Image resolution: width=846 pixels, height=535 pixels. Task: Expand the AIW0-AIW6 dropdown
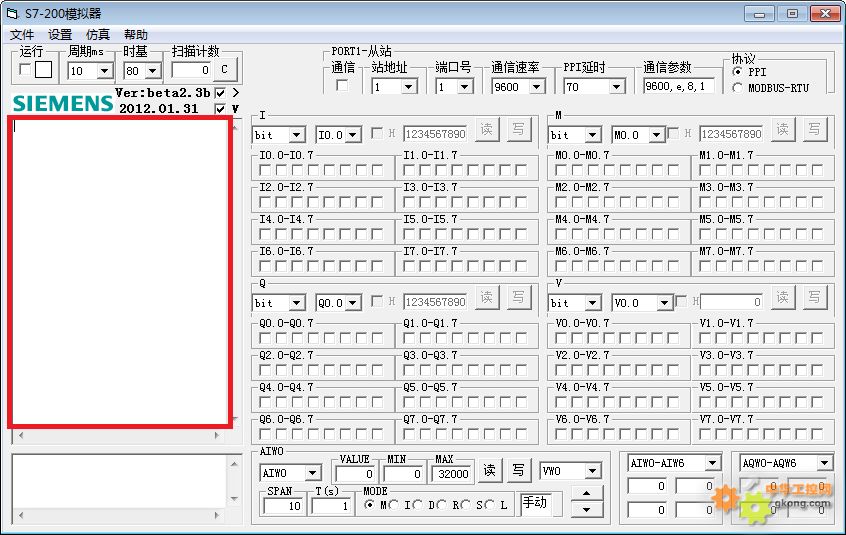(x=712, y=463)
